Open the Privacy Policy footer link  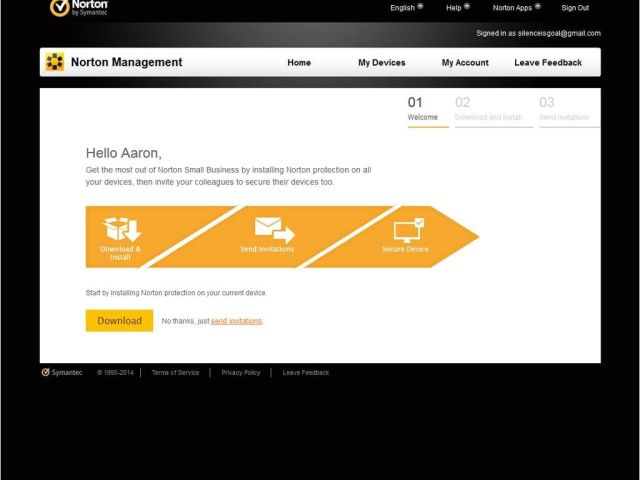coord(241,372)
